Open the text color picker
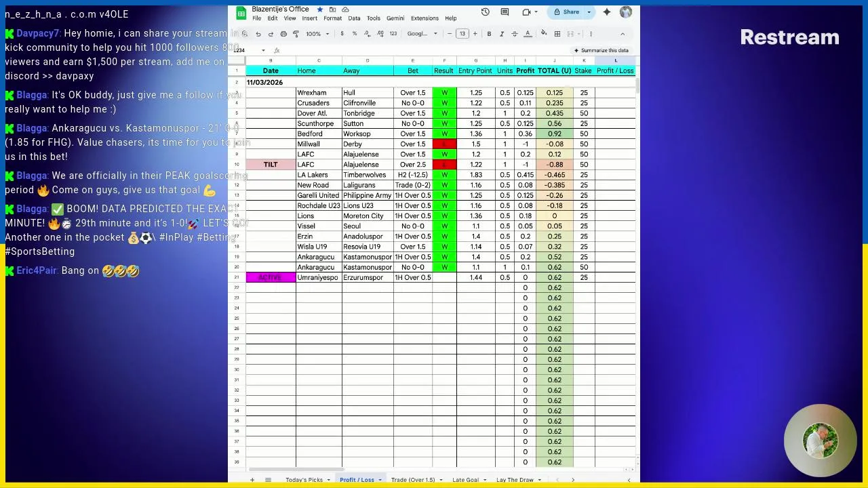This screenshot has height=488, width=868. 527,34
